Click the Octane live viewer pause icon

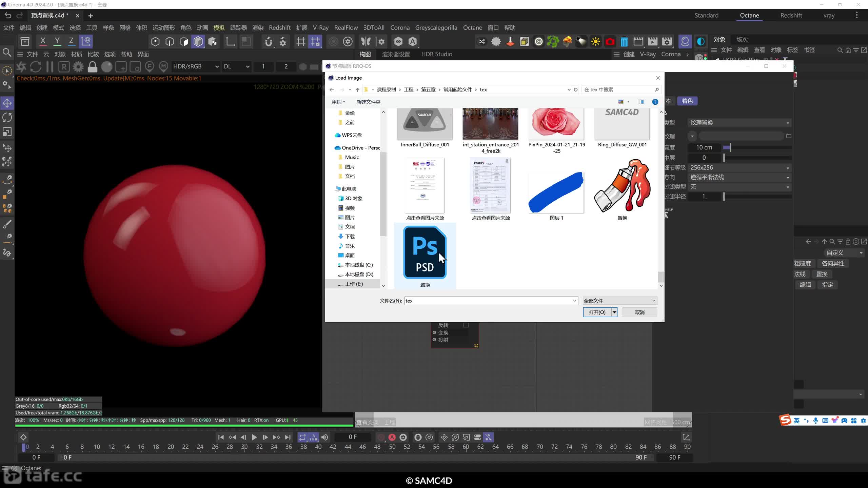(x=50, y=66)
